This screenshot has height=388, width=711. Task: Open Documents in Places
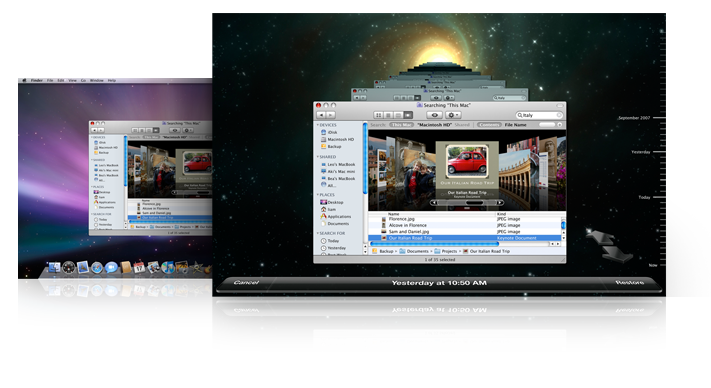(x=335, y=224)
